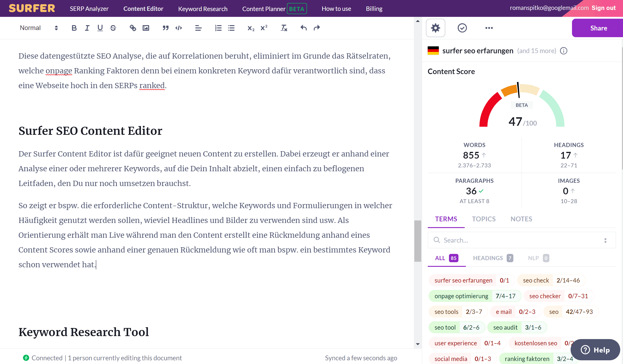Click the SURFER logo
This screenshot has width=623, height=364.
pos(32,8)
